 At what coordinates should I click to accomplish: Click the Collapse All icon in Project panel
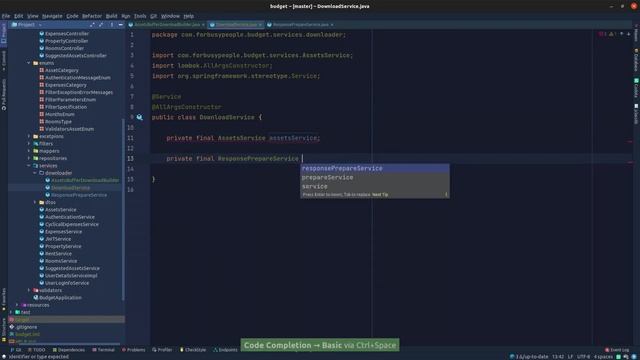(101, 25)
